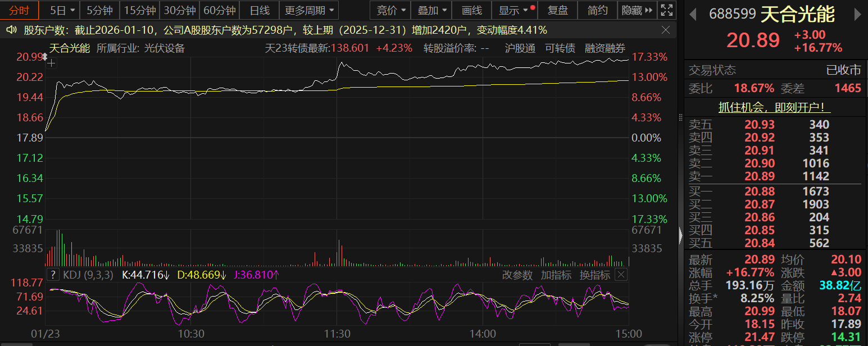The image size is (868, 346).
Task: Click the 光伏设备 industry label
Action: [164, 48]
